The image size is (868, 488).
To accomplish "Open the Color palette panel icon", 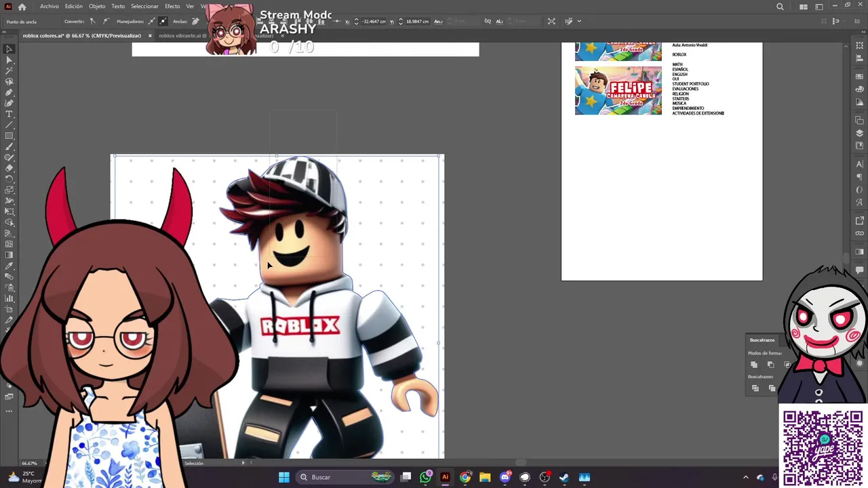I will pos(860,89).
